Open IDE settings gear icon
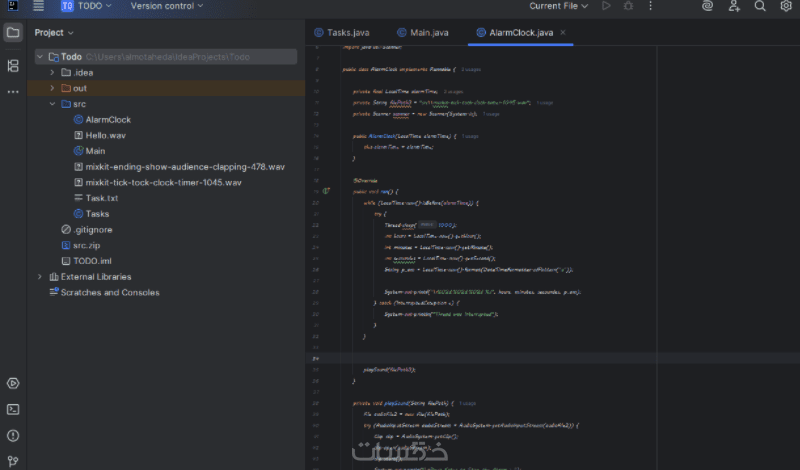The image size is (800, 470). pos(785,6)
